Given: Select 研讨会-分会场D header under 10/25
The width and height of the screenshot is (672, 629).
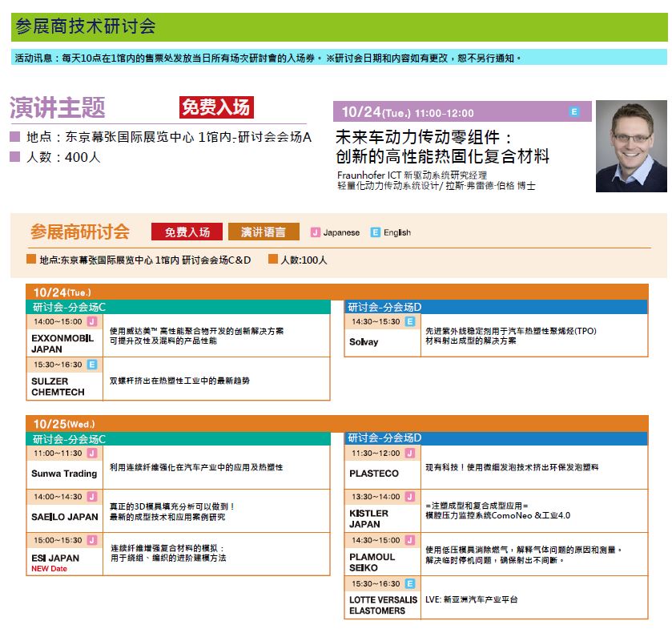Looking at the screenshot, I should point(497,438).
